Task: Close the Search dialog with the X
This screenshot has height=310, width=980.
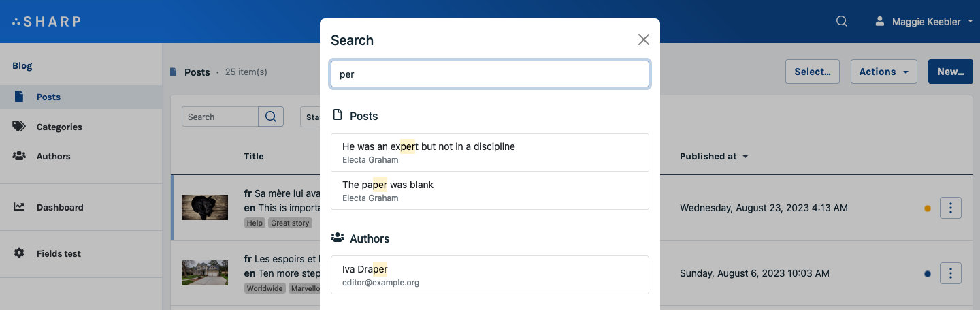Action: (644, 40)
